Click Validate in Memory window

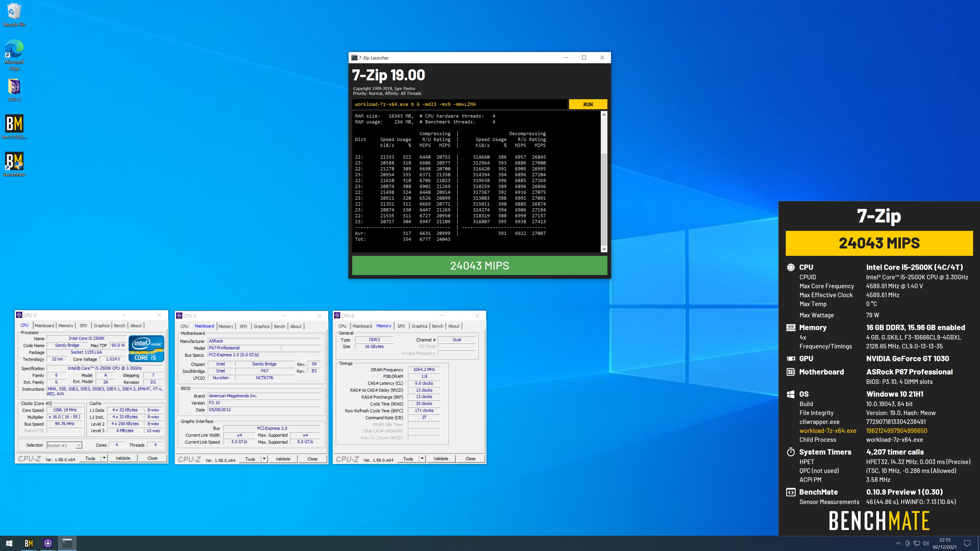click(441, 459)
